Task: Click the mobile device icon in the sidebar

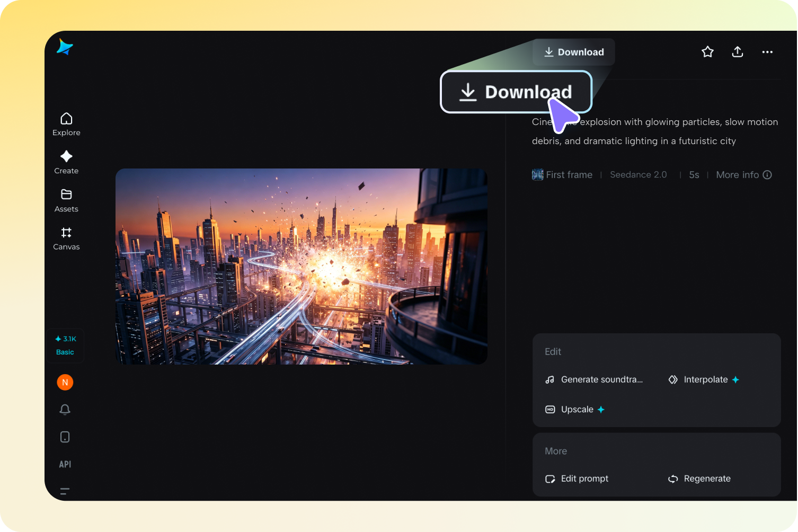Action: pyautogui.click(x=65, y=437)
